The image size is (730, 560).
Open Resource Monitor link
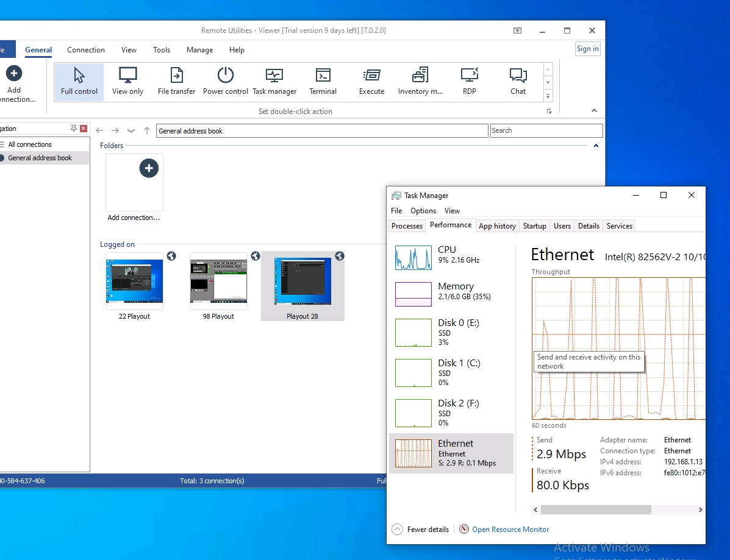pyautogui.click(x=510, y=530)
